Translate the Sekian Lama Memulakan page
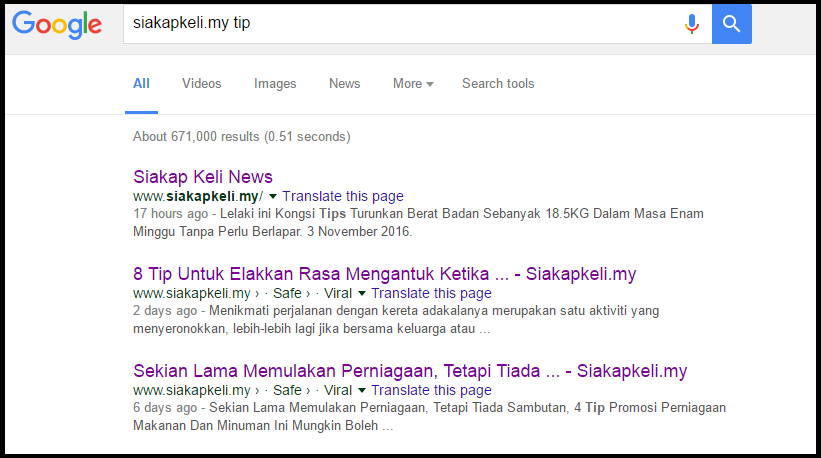The height and width of the screenshot is (458, 821). 431,390
